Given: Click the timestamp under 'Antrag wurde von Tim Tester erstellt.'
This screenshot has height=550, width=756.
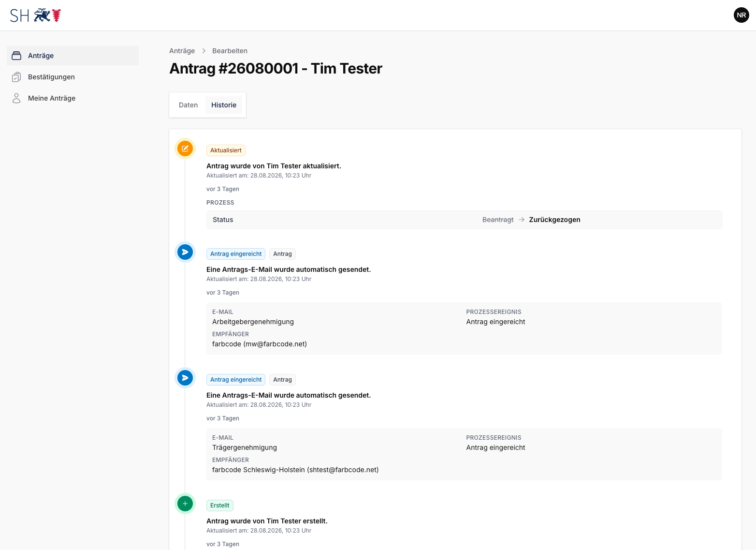Looking at the screenshot, I should pos(259,531).
